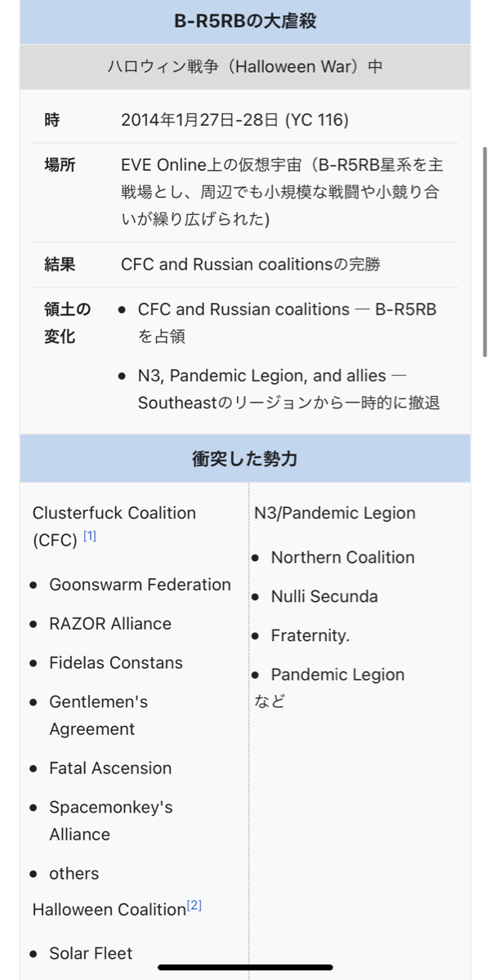Tap Fatal Ascension list entry
Image resolution: width=491 pixels, height=980 pixels.
pos(110,768)
